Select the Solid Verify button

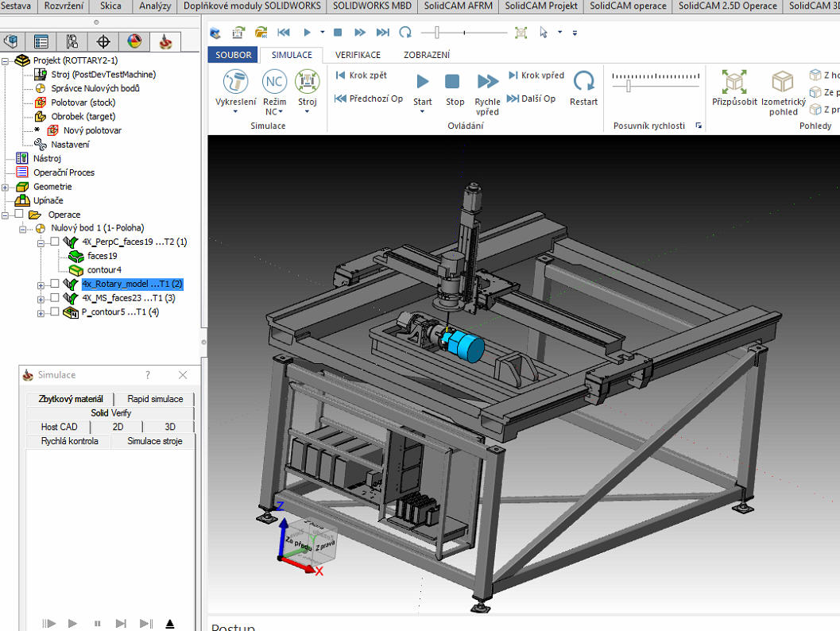coord(110,413)
